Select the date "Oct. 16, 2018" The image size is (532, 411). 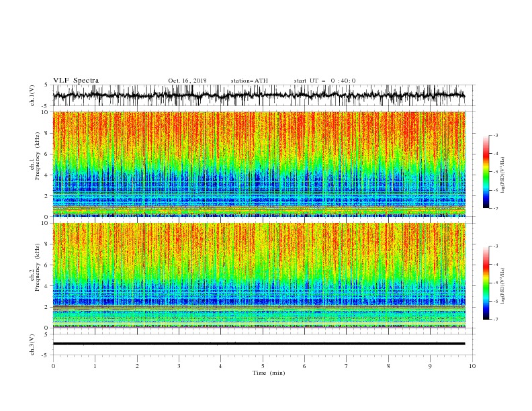point(187,81)
